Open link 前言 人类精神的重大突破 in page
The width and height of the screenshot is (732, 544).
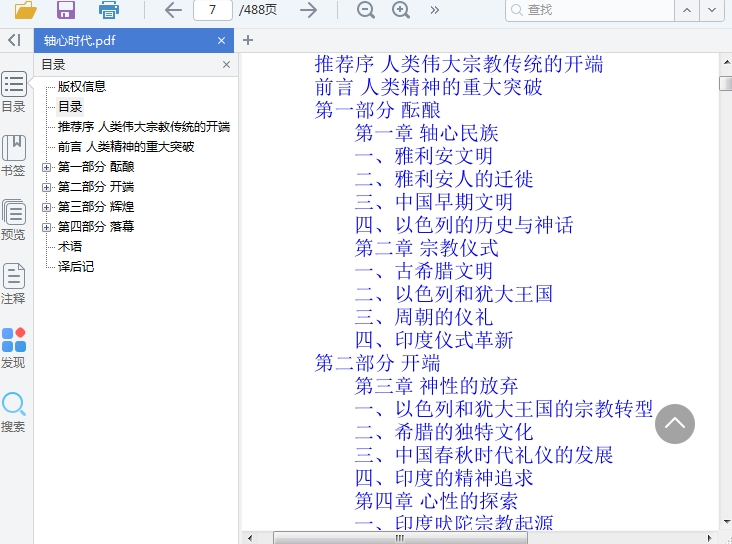pyautogui.click(x=429, y=87)
